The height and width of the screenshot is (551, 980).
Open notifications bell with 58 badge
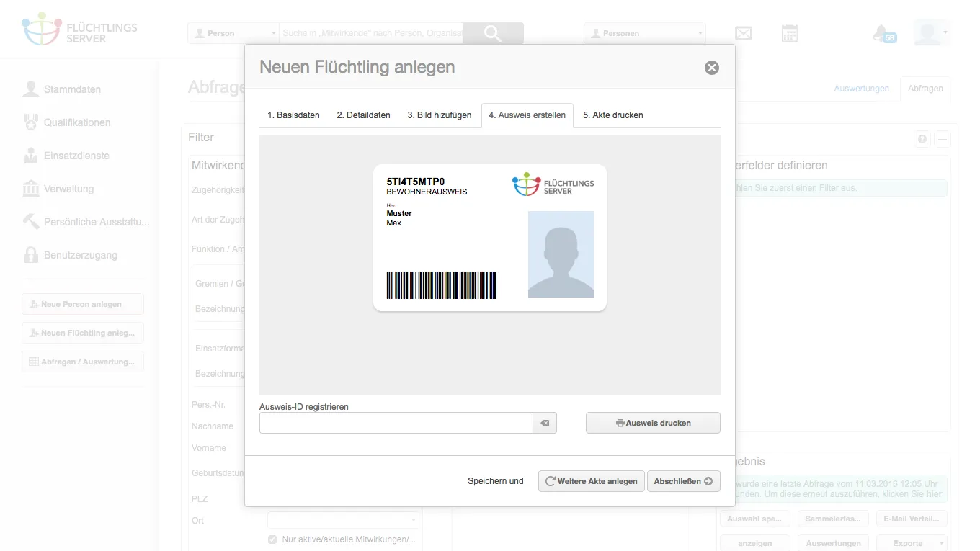coord(883,33)
